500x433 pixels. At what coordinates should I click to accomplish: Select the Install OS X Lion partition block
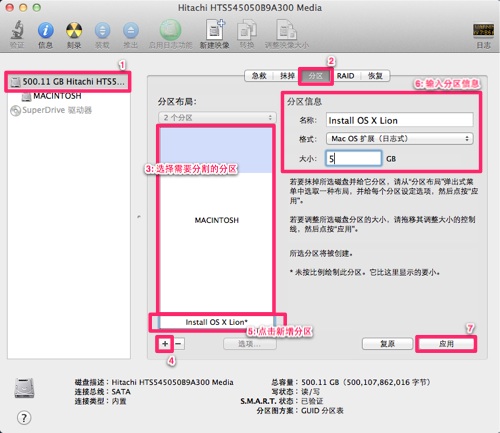coord(217,322)
